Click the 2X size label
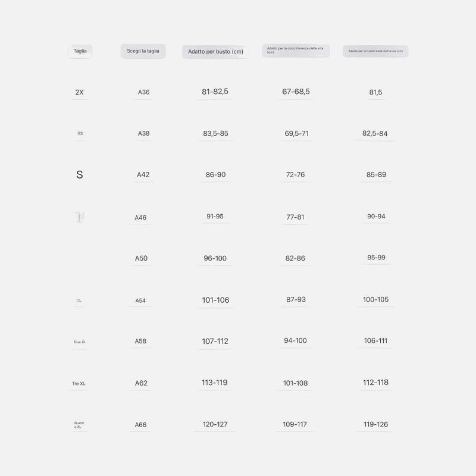Image resolution: width=476 pixels, height=476 pixels. click(x=79, y=92)
